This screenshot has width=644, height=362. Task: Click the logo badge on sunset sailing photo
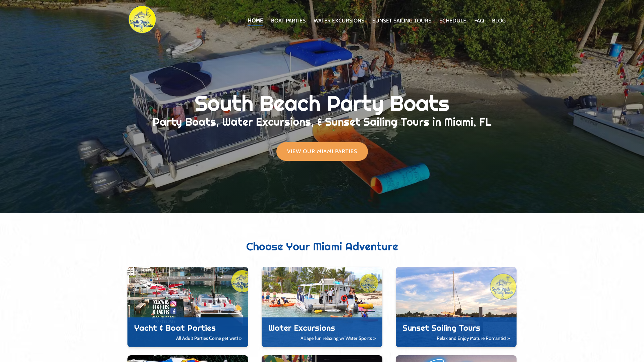503,287
